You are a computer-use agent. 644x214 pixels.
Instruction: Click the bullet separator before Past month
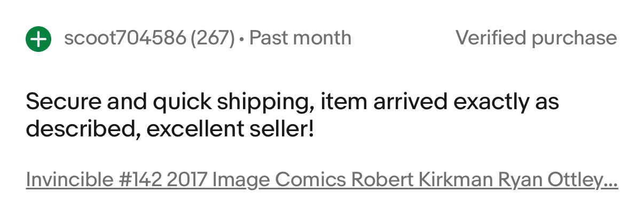click(x=242, y=40)
